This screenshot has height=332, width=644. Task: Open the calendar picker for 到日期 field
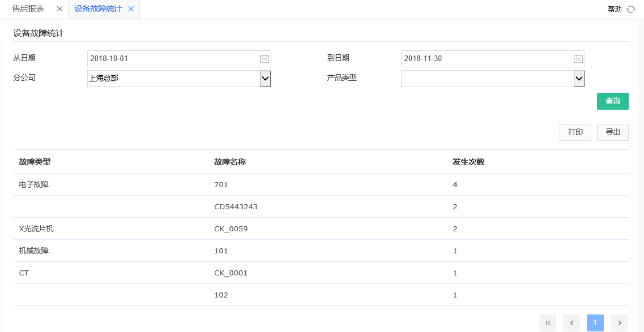[577, 58]
